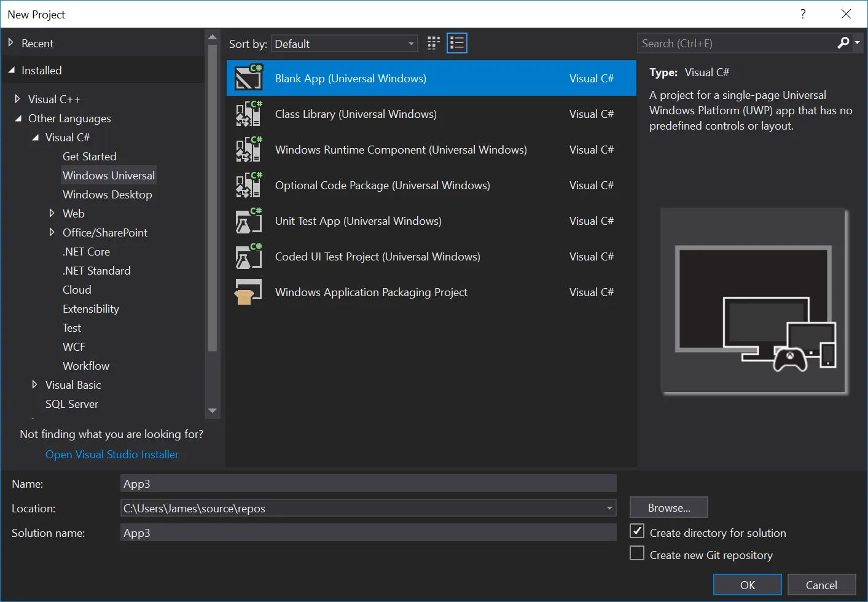Uncheck Create directory for solution
868x602 pixels.
point(636,531)
